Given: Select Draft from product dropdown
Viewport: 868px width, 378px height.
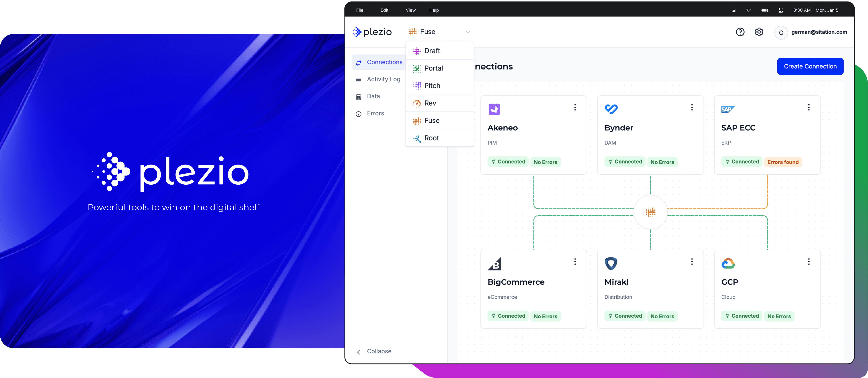Looking at the screenshot, I should 439,51.
